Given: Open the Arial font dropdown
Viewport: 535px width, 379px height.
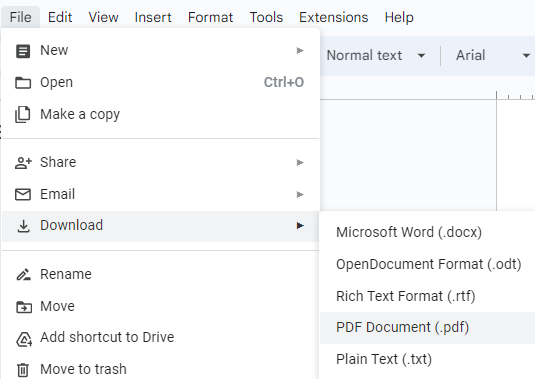Looking at the screenshot, I should click(493, 55).
